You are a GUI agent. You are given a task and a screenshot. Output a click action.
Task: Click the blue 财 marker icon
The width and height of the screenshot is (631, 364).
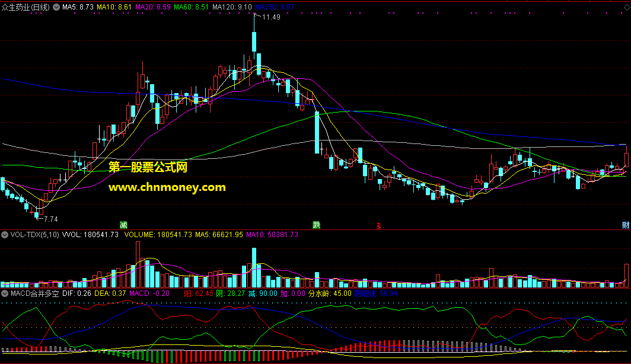click(x=626, y=225)
